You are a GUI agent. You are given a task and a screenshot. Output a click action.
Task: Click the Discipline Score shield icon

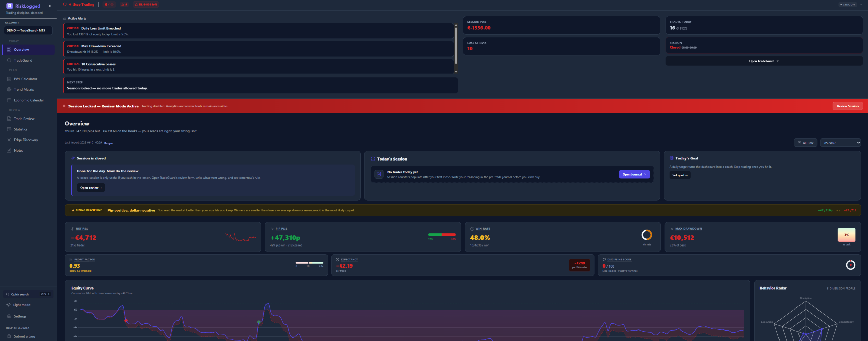coord(604,260)
